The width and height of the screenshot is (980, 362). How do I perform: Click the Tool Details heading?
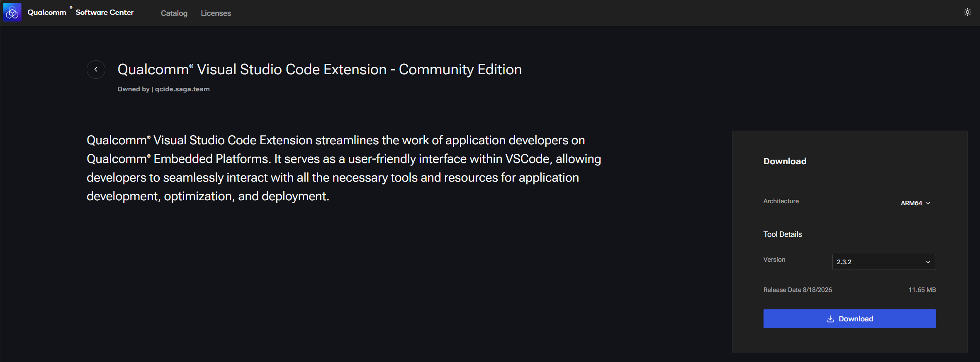click(783, 234)
